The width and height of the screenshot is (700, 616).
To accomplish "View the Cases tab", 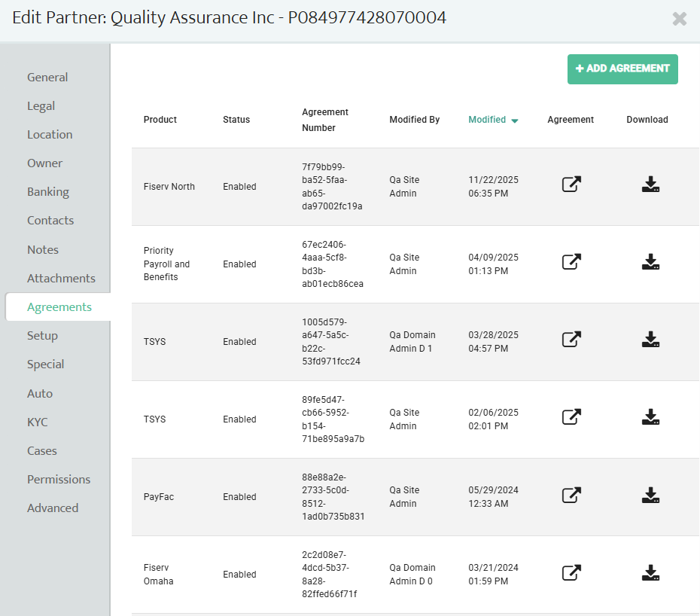I will (x=42, y=451).
